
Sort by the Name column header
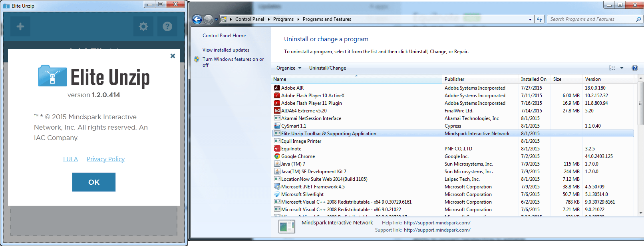356,79
